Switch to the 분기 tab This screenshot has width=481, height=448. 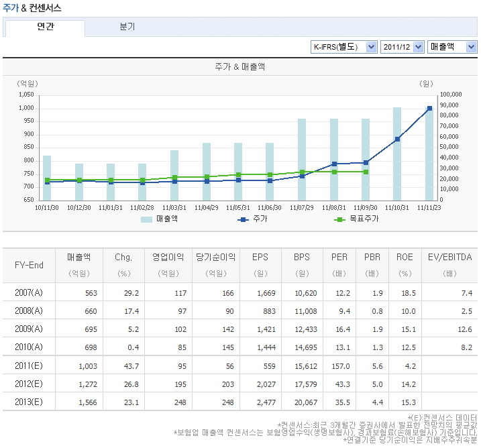click(x=127, y=27)
